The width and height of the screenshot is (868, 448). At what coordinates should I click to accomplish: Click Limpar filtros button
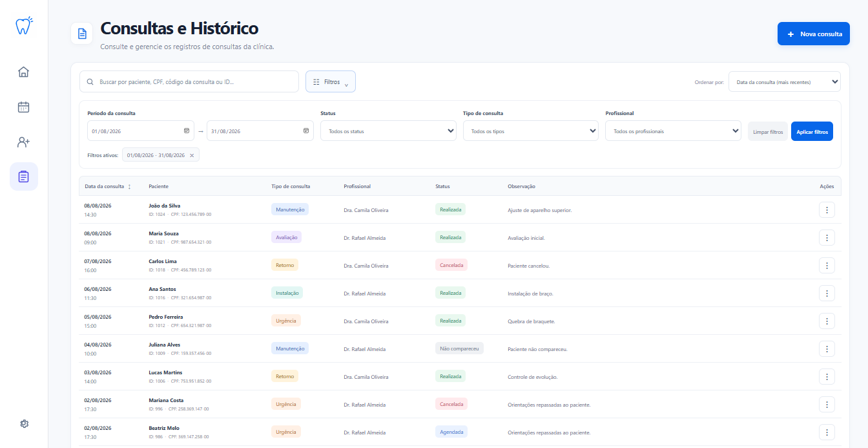click(x=768, y=131)
